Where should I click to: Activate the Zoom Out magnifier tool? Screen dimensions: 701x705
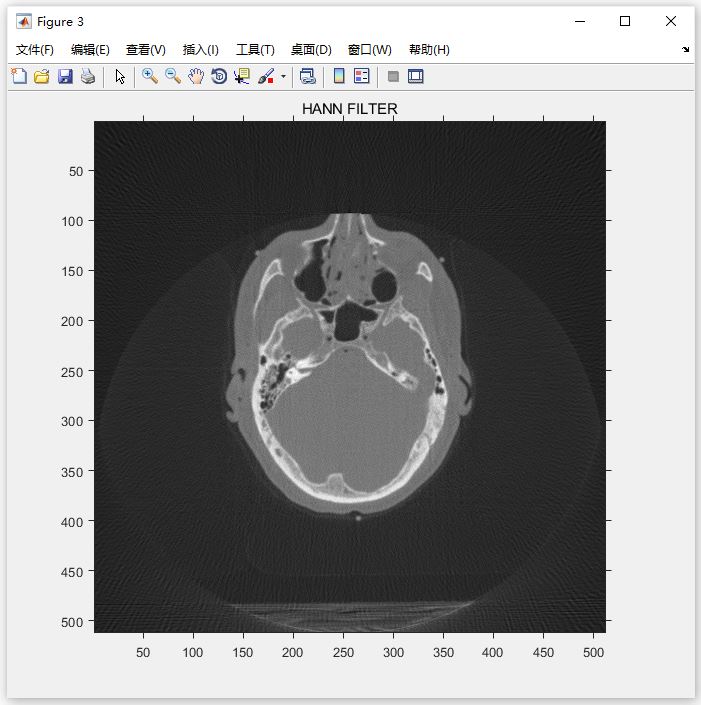click(x=173, y=76)
